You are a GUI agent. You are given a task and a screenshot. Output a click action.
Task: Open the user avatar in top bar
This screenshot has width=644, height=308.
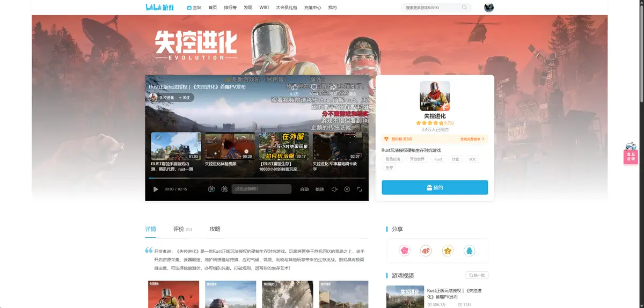click(489, 8)
